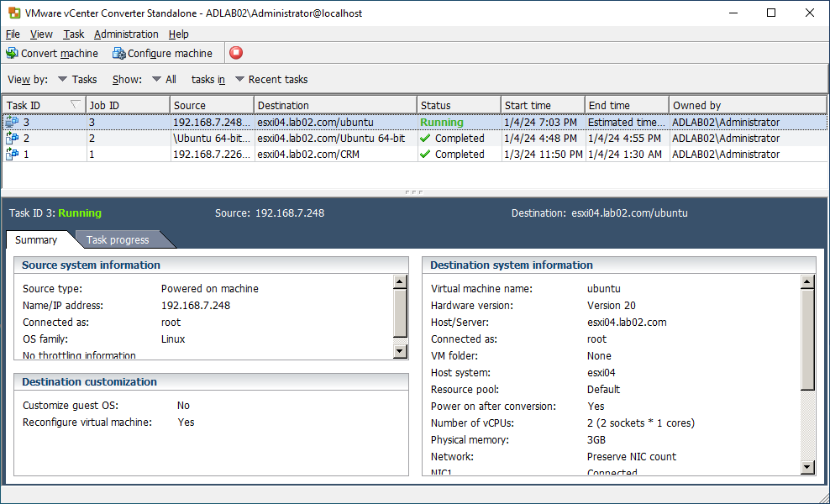Open the Task menu
Screen dimensions: 830x504
pos(74,34)
